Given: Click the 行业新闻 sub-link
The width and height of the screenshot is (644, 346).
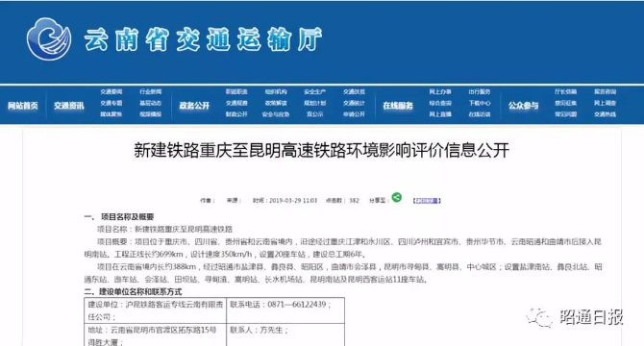Looking at the screenshot, I should coord(150,92).
